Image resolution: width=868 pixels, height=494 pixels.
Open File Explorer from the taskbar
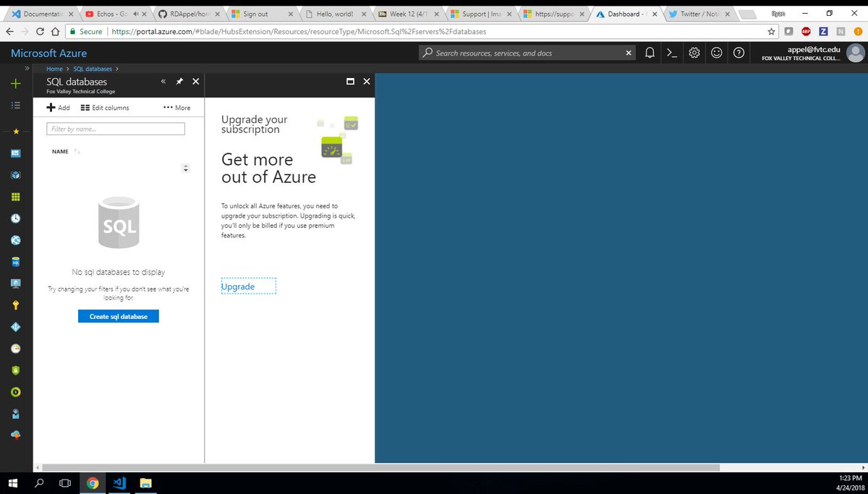pos(145,483)
